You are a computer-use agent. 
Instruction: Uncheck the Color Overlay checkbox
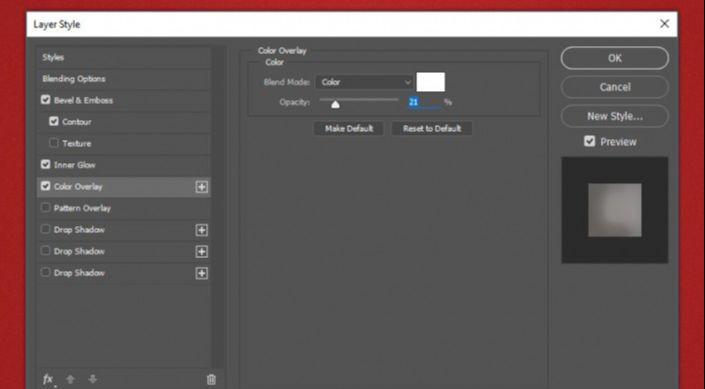(x=45, y=186)
